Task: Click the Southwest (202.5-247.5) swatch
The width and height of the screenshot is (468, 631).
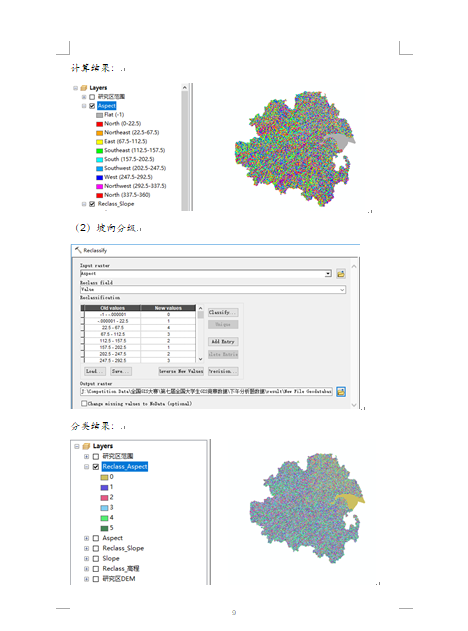Action: coord(99,169)
